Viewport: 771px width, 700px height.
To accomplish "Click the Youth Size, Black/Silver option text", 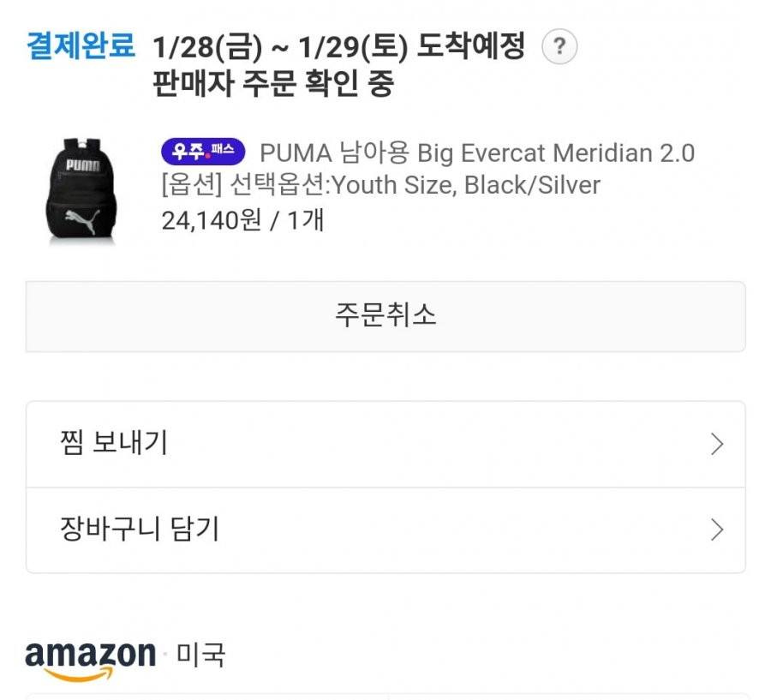I will pyautogui.click(x=466, y=185).
